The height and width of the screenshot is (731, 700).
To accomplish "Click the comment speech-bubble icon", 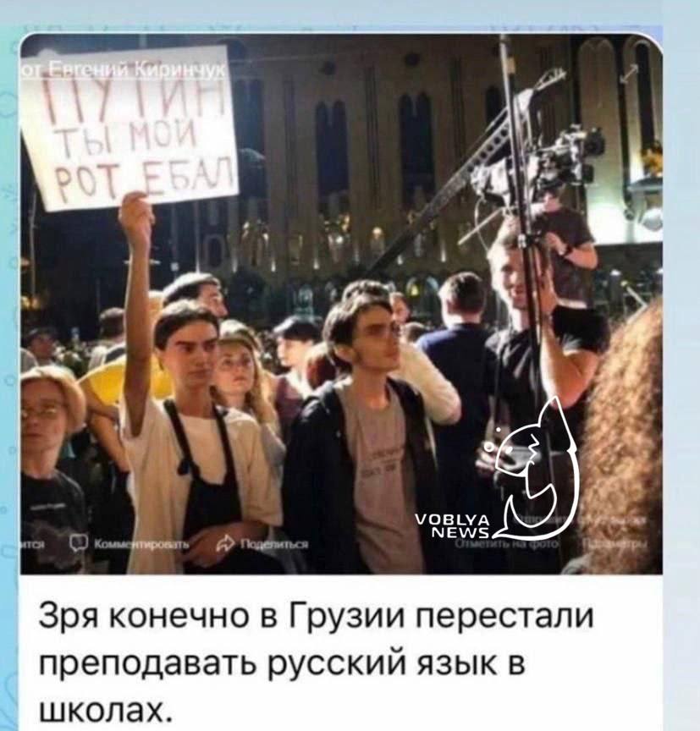I will [77, 543].
